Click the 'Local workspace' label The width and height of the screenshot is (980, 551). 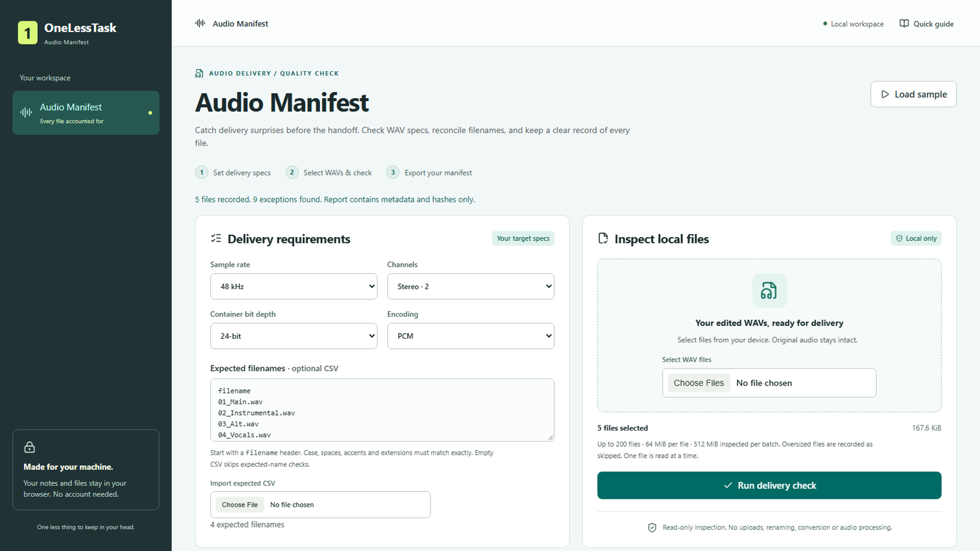[857, 24]
